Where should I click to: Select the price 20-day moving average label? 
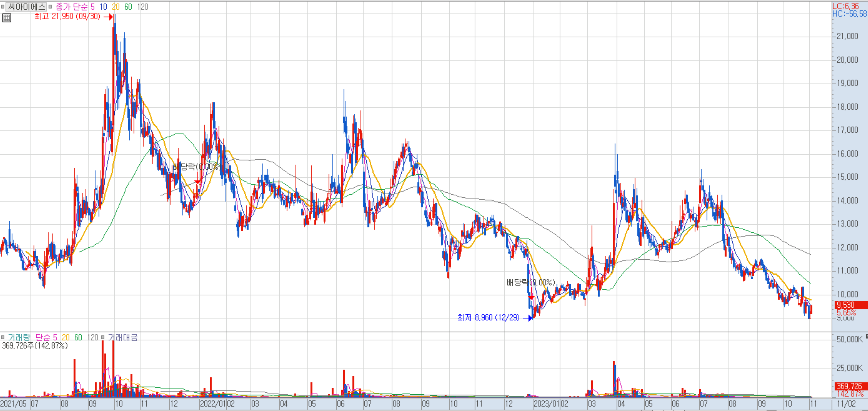[x=116, y=7]
